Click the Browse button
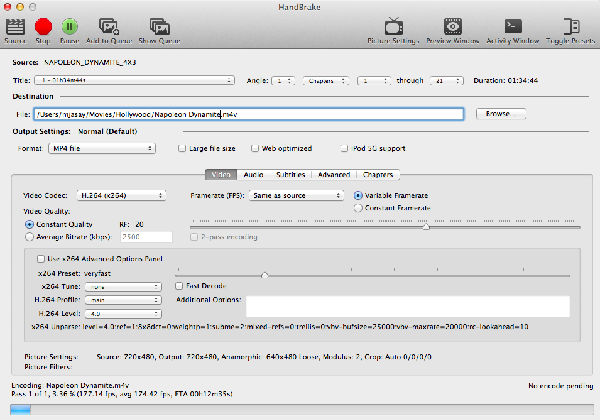Viewport: 600px width, 420px height. [501, 114]
